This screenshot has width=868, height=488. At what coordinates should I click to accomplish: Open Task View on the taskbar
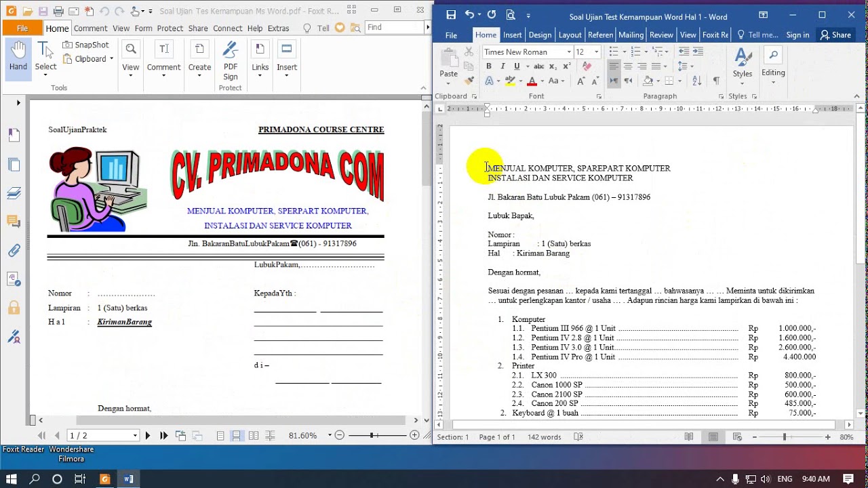click(79, 479)
